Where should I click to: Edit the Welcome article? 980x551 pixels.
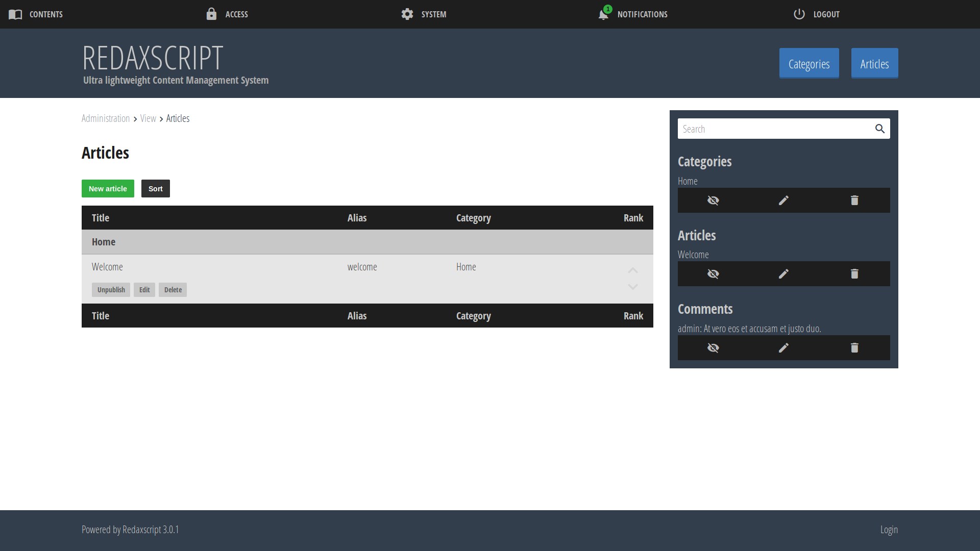144,290
